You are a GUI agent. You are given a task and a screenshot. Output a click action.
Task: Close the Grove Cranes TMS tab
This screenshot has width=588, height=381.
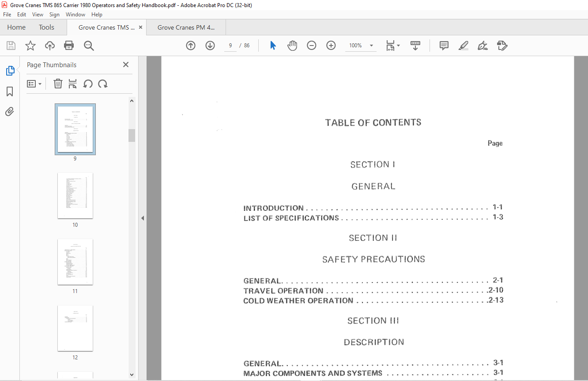tap(140, 27)
